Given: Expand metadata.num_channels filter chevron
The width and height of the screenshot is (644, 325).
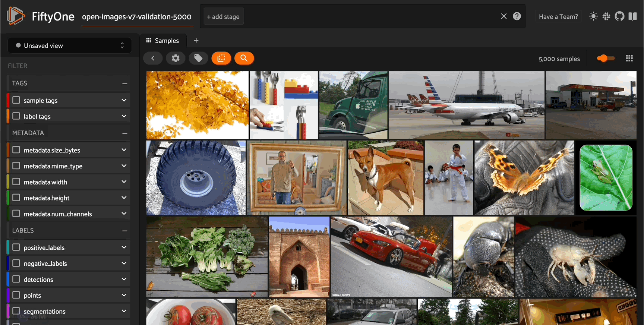Looking at the screenshot, I should point(124,214).
